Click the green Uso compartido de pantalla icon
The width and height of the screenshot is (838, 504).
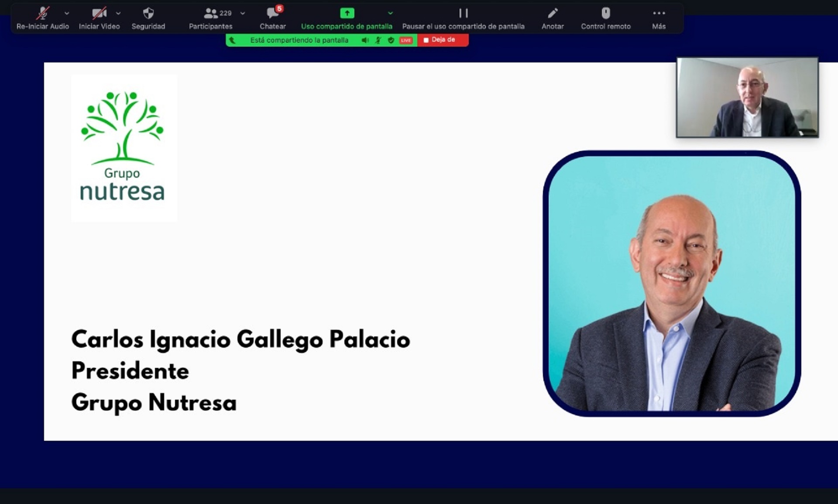tap(347, 13)
